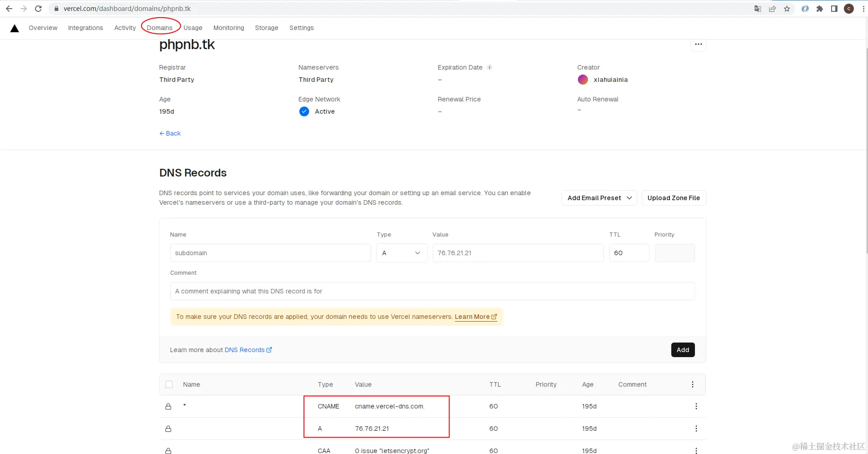Expand the Add Email Preset dropdown

click(599, 198)
